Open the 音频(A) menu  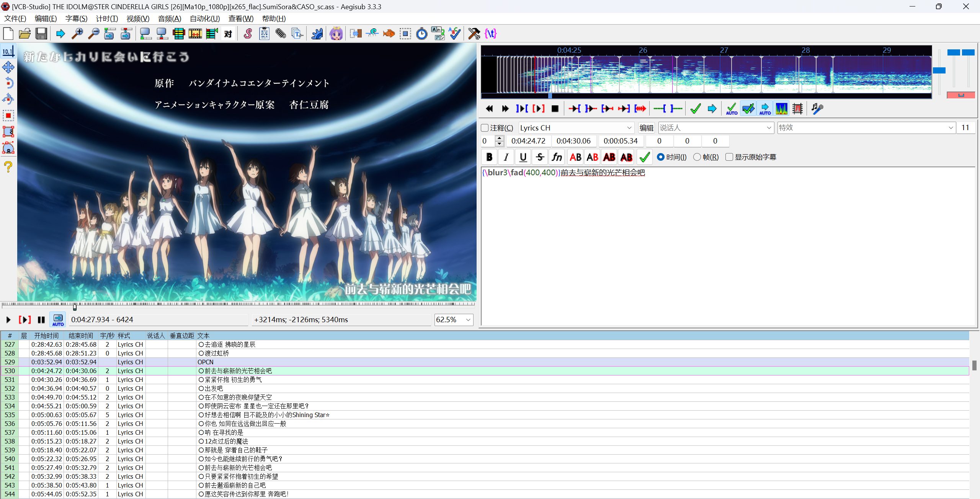click(x=170, y=19)
